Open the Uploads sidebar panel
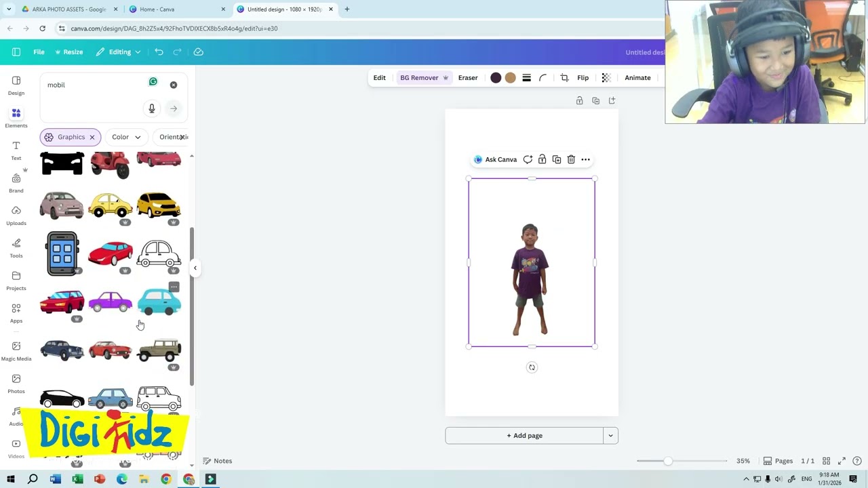 (16, 216)
